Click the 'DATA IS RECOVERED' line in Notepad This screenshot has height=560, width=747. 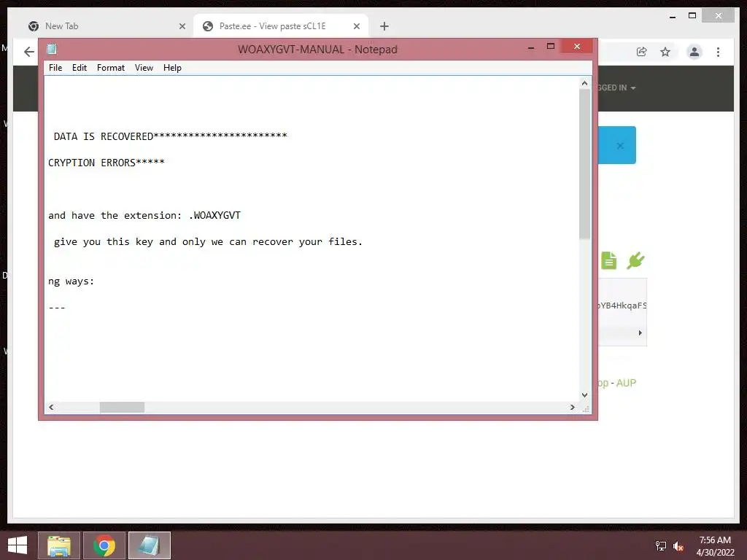pos(171,136)
